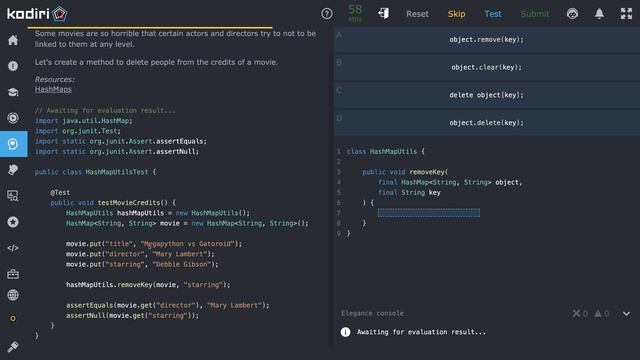Click the empty code slot on line 7
The width and height of the screenshot is (640, 360).
pyautogui.click(x=429, y=213)
